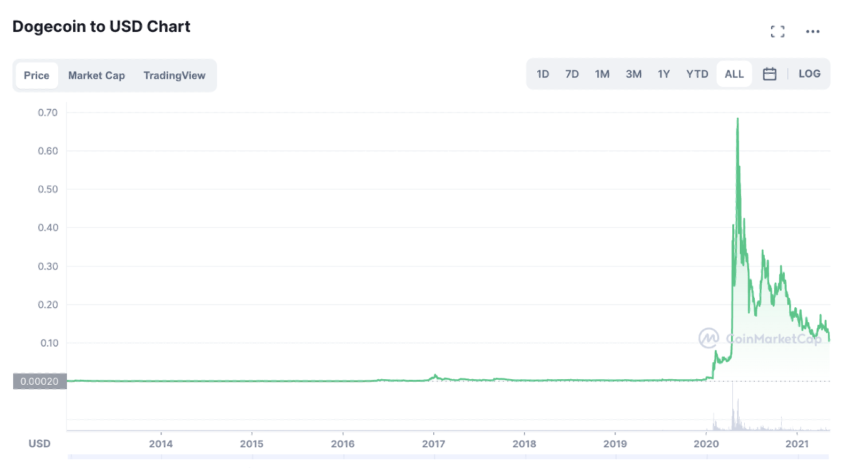This screenshot has width=868, height=468.
Task: Toggle LOG scale for the chart
Action: click(x=809, y=74)
